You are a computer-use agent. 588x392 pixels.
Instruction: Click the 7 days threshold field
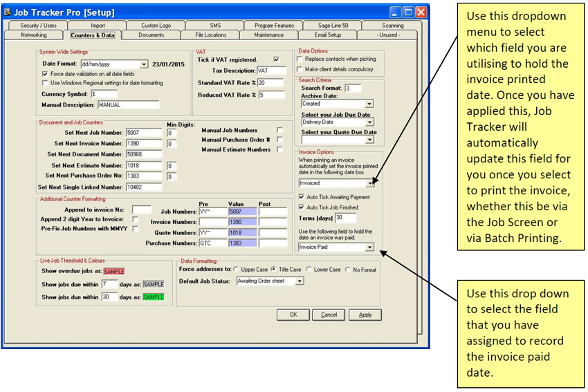[x=109, y=284]
